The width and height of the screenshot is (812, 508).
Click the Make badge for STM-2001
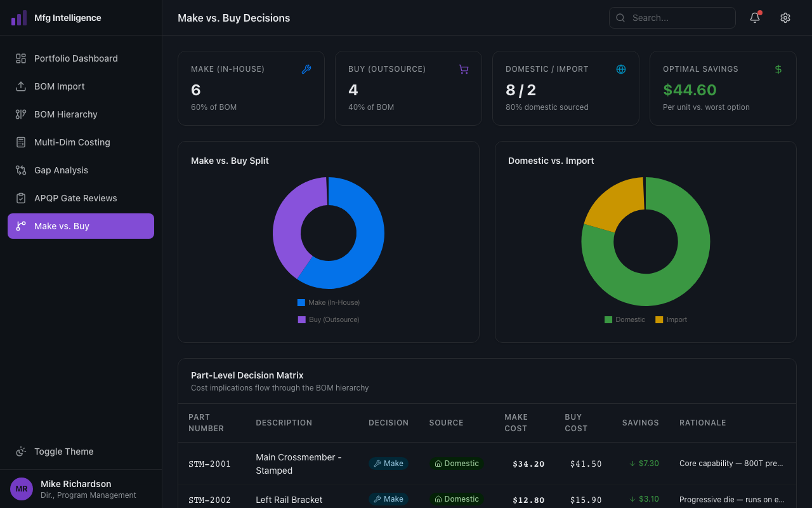[388, 464]
